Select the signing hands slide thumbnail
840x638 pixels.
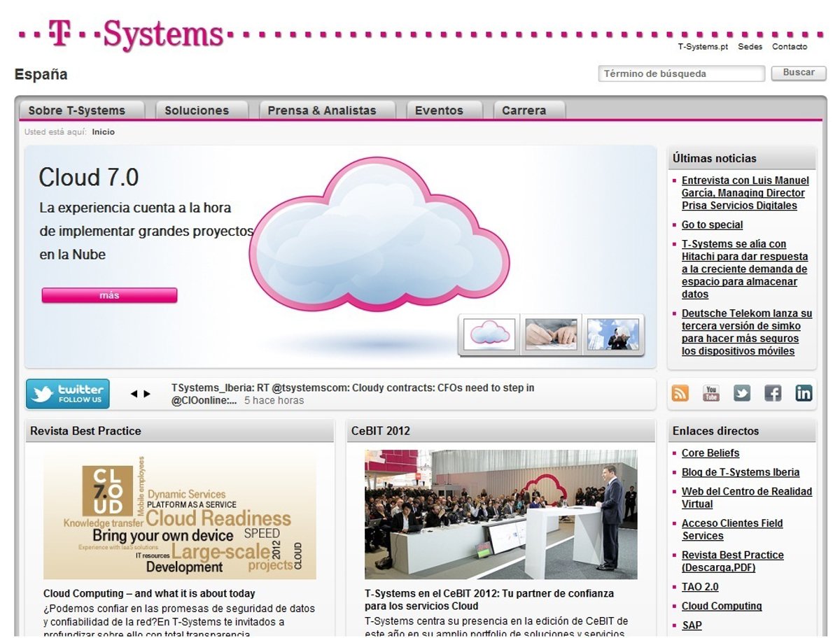(x=551, y=334)
